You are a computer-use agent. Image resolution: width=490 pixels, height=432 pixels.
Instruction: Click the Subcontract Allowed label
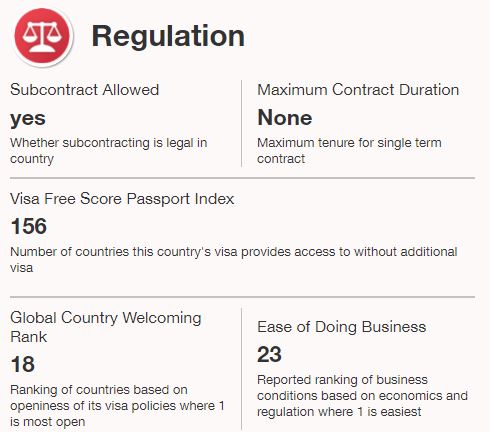click(x=85, y=90)
